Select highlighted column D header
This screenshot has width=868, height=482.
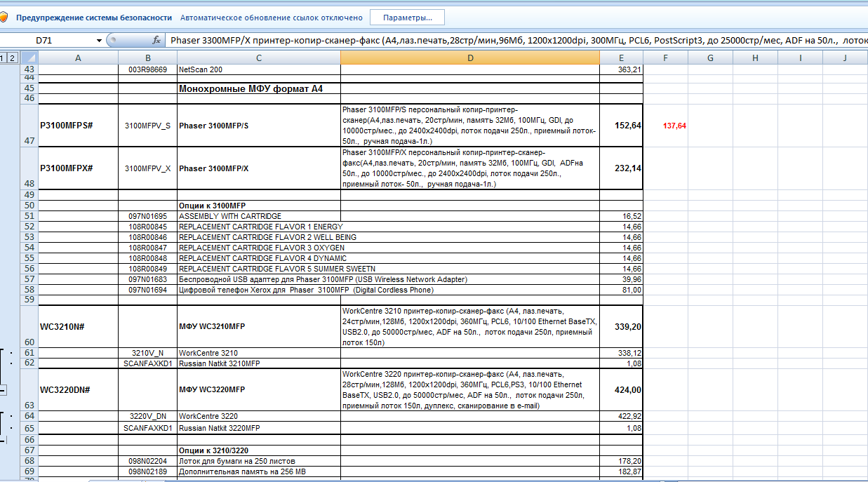[x=470, y=58]
